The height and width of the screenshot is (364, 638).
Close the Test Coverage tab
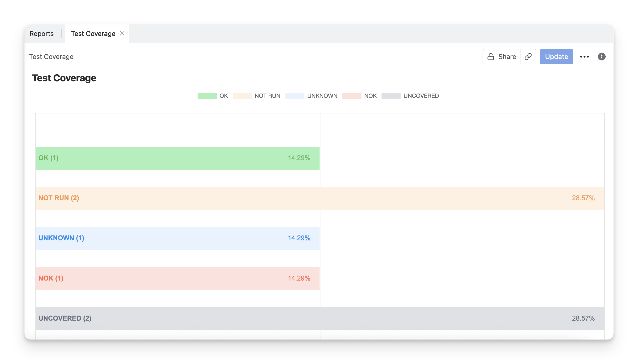(x=122, y=34)
